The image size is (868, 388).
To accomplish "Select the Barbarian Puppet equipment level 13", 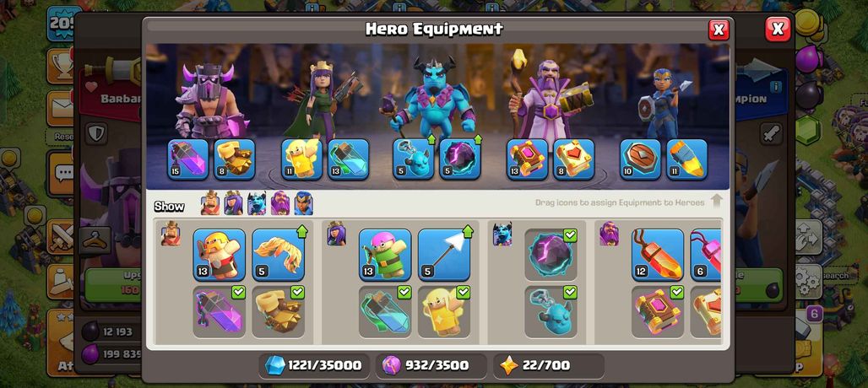I will point(220,255).
